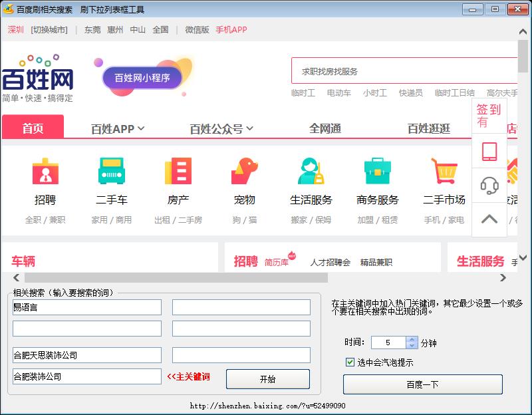
Task: Click the horizontal scrollbar left arrow
Action: (x=16, y=277)
